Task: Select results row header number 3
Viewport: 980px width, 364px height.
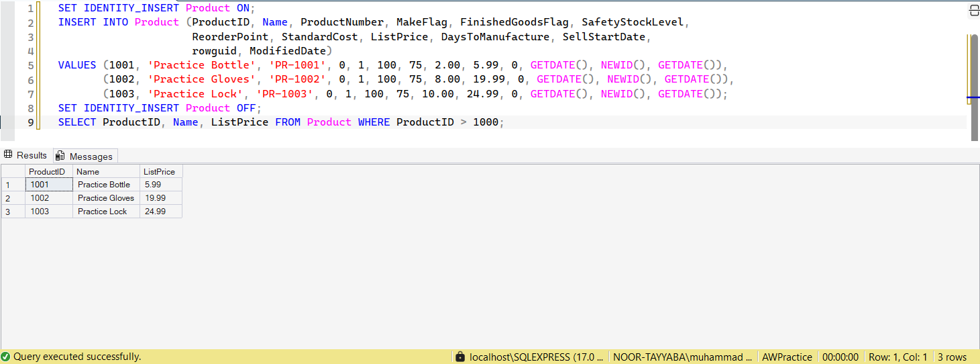Action: 13,212
